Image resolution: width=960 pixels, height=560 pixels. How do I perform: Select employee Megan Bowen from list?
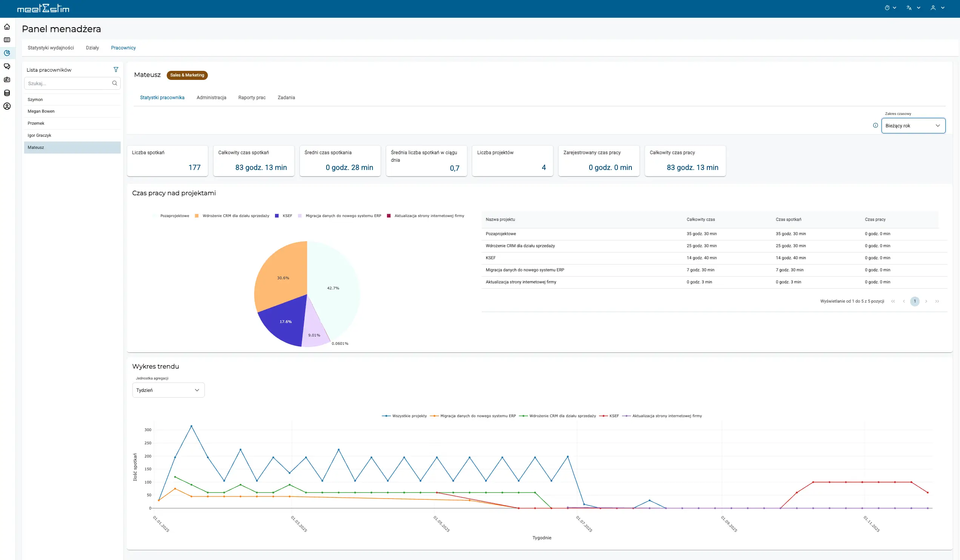point(41,112)
